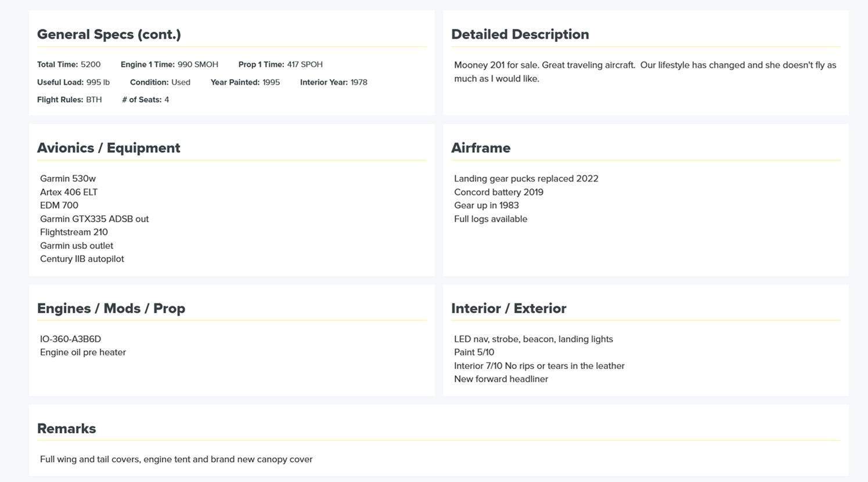Click the 'Engine oil pre heater' line

point(83,352)
